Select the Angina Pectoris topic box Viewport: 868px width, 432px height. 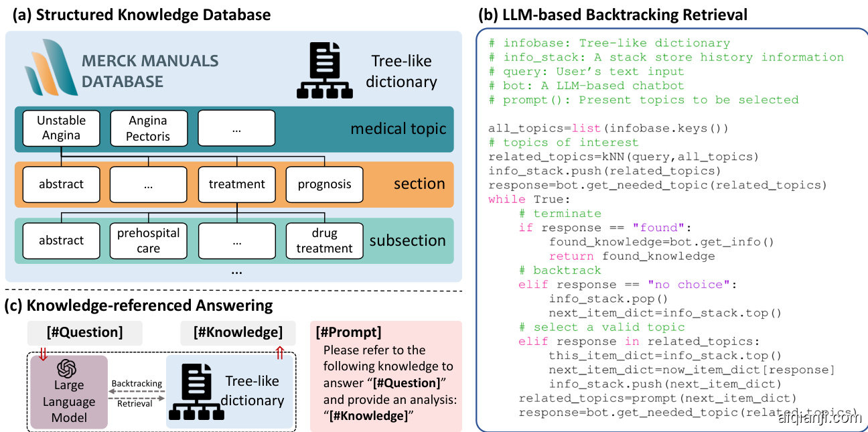pos(149,128)
